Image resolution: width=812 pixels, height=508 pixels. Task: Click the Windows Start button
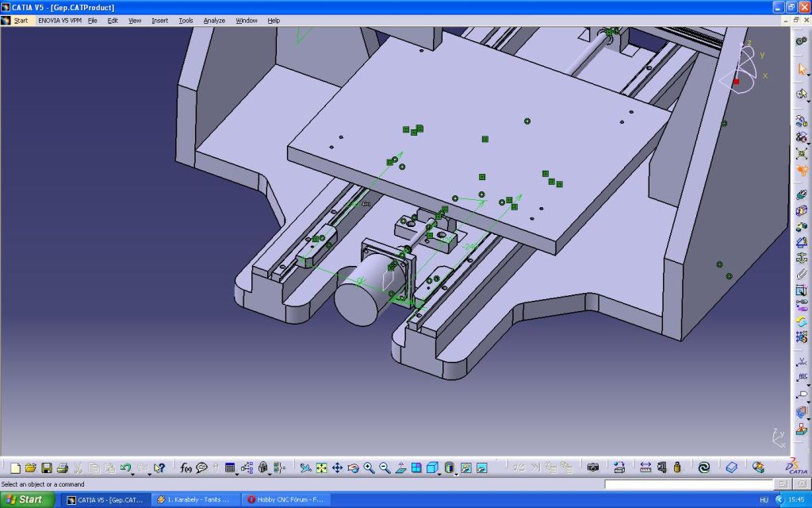[x=28, y=500]
